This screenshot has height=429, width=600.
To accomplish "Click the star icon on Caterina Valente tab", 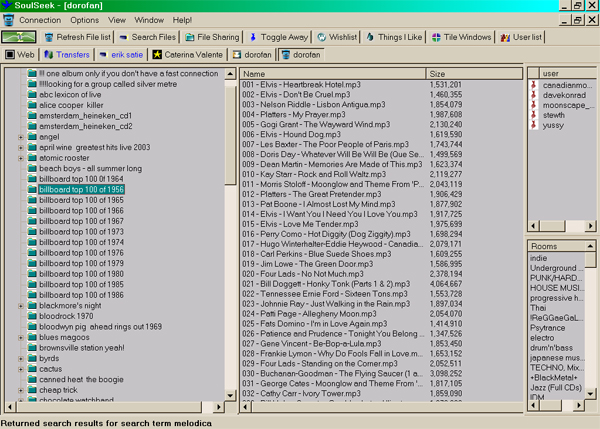I will 157,55.
